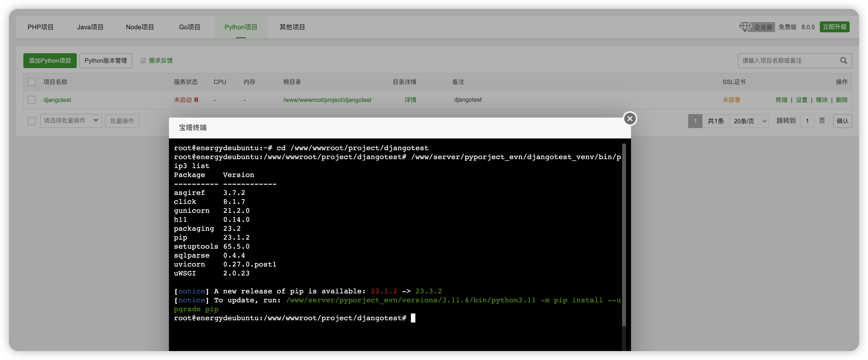Click the 项目名称 column header
868x360 pixels.
tap(55, 82)
